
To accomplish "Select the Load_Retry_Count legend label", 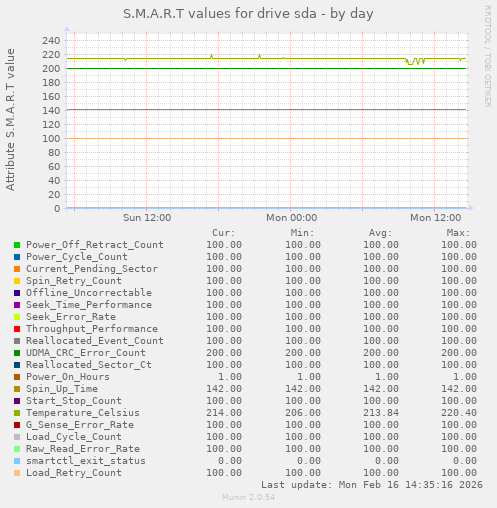I will (x=74, y=473).
